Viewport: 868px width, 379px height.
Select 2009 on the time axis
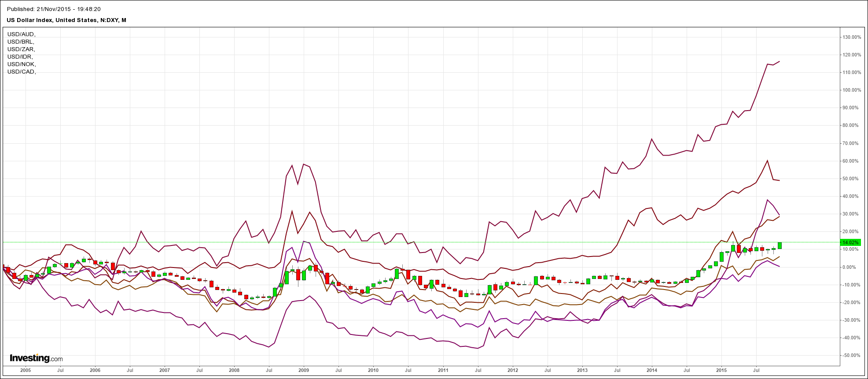click(304, 370)
